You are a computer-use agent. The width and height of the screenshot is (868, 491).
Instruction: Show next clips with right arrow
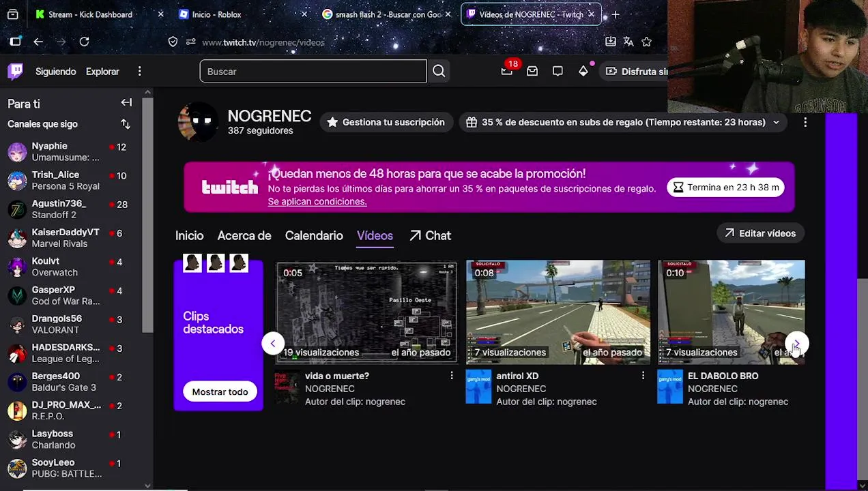point(796,344)
